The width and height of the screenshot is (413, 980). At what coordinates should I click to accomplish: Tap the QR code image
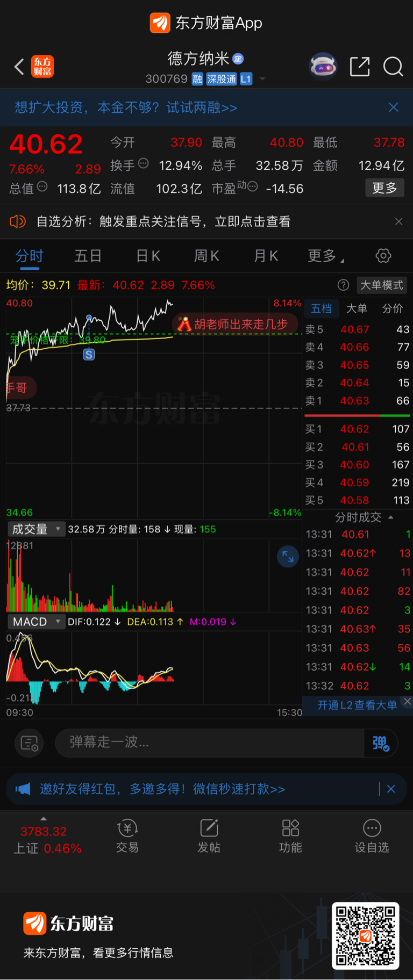pos(365,935)
